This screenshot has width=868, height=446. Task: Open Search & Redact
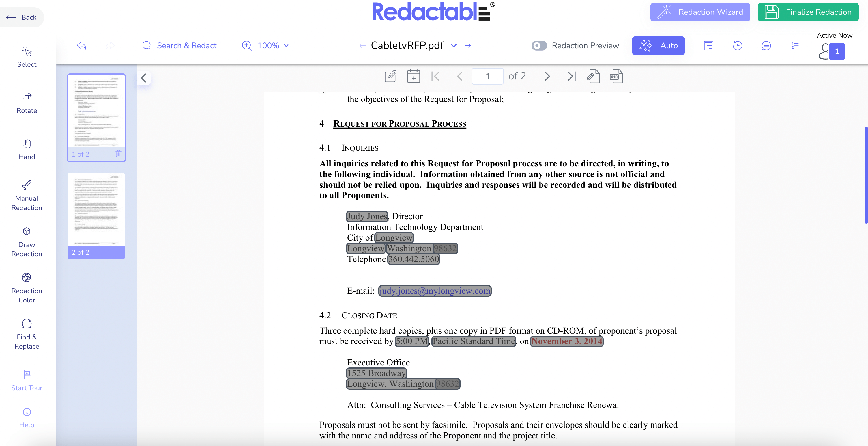click(x=179, y=46)
